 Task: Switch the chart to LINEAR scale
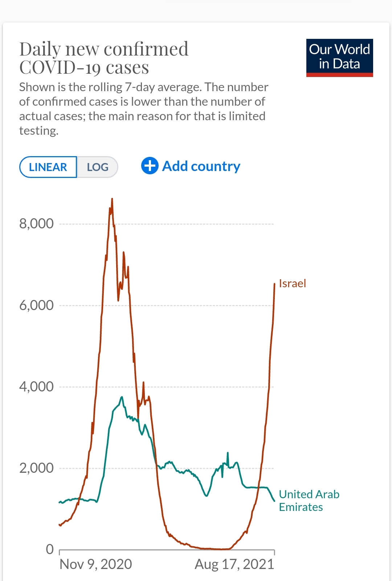(48, 167)
